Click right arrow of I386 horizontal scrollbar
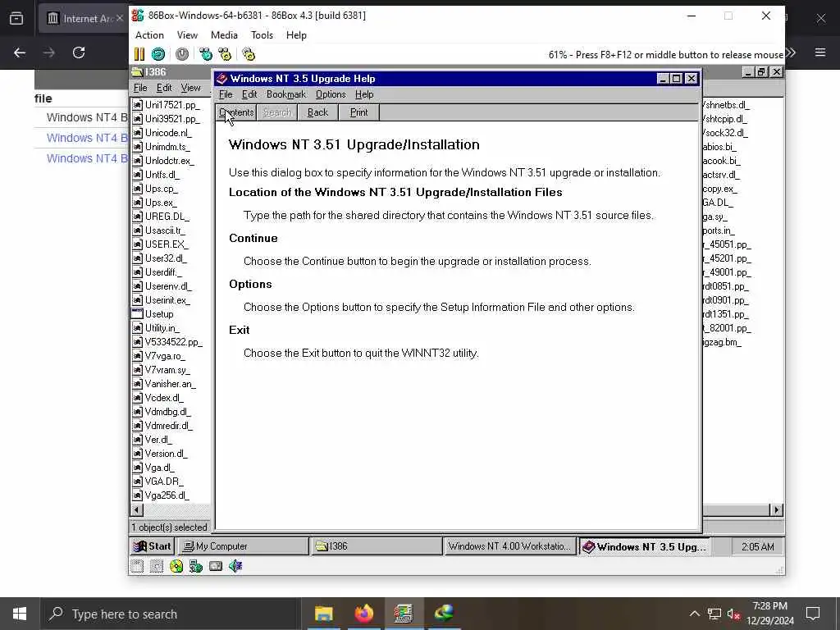This screenshot has height=630, width=840. pyautogui.click(x=776, y=510)
